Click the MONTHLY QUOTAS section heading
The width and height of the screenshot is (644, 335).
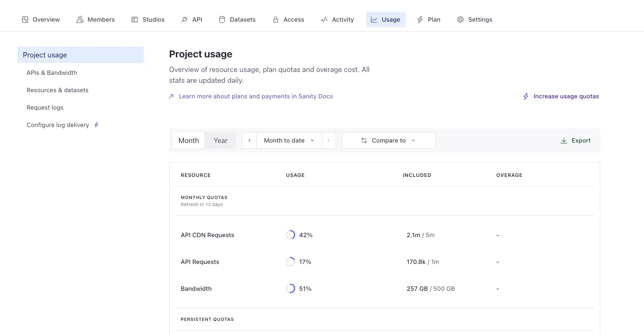coord(204,198)
